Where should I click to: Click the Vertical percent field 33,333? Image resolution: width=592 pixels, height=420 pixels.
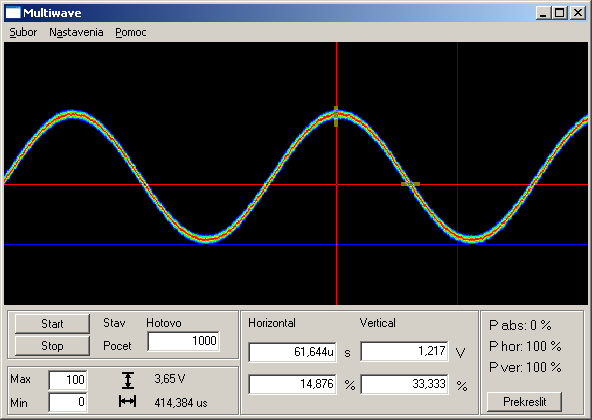pyautogui.click(x=404, y=384)
